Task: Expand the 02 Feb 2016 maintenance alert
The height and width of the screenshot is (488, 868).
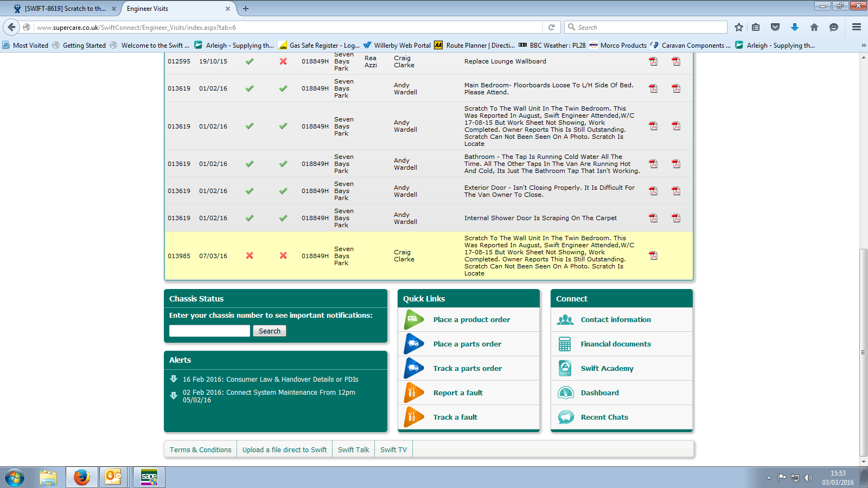Action: [x=174, y=396]
